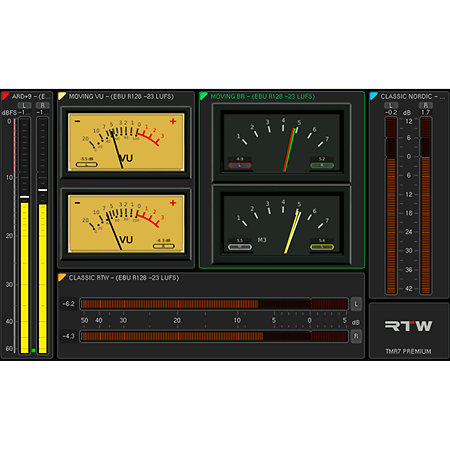Click the upper BR meter with red and green needles
Screen dimensions: 450x450
tap(281, 143)
